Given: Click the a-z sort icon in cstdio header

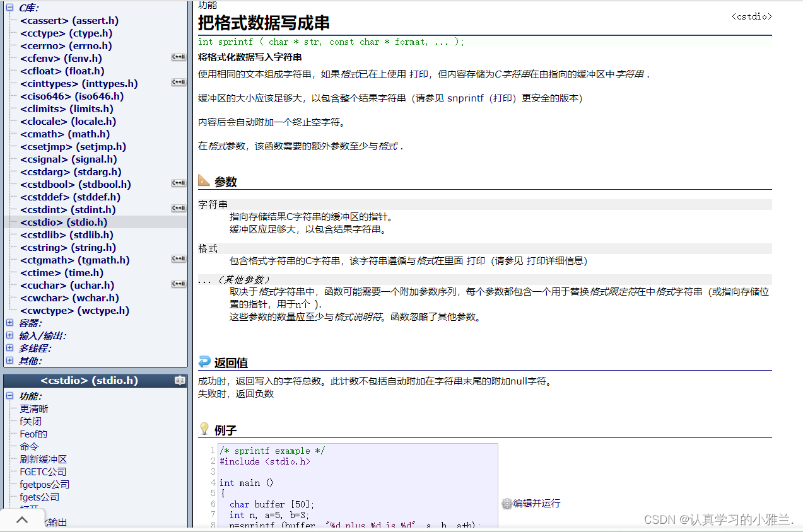Looking at the screenshot, I should 180,381.
